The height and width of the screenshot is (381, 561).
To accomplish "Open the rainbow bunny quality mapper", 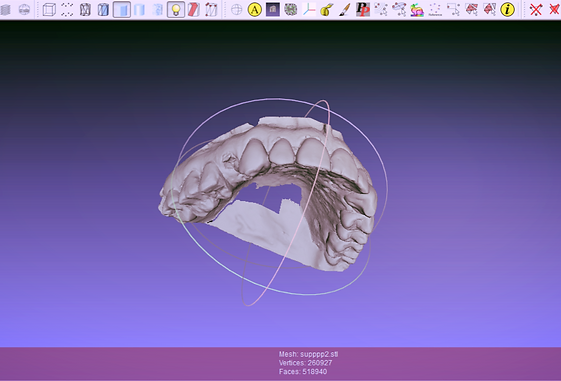I will click(x=417, y=10).
